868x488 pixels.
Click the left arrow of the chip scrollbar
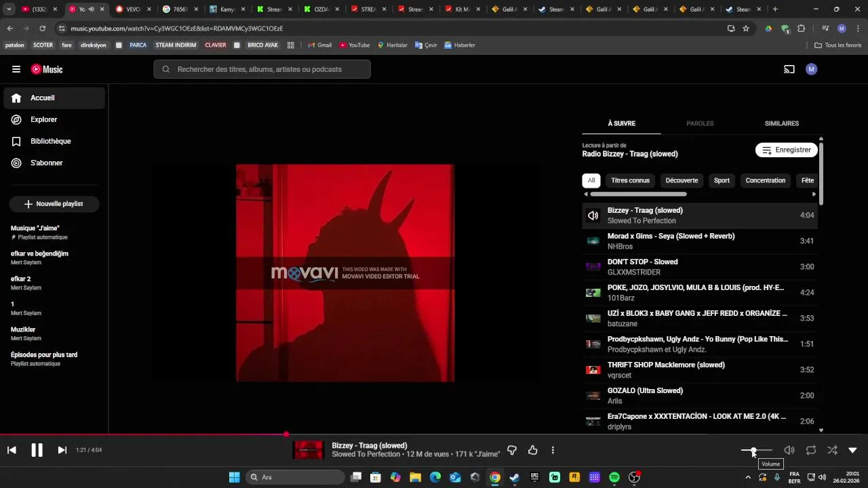586,195
